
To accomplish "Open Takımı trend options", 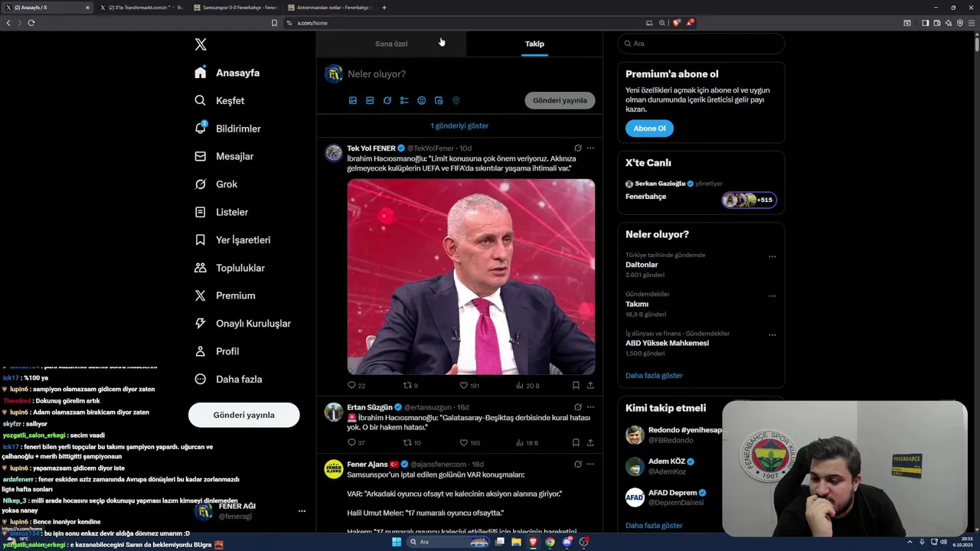I will 772,296.
